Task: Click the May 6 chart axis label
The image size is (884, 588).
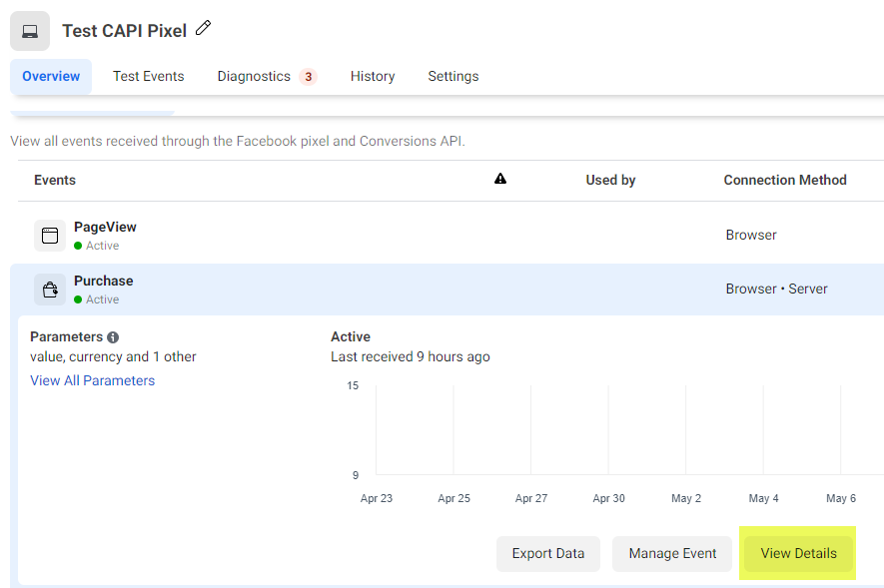Action: point(841,498)
